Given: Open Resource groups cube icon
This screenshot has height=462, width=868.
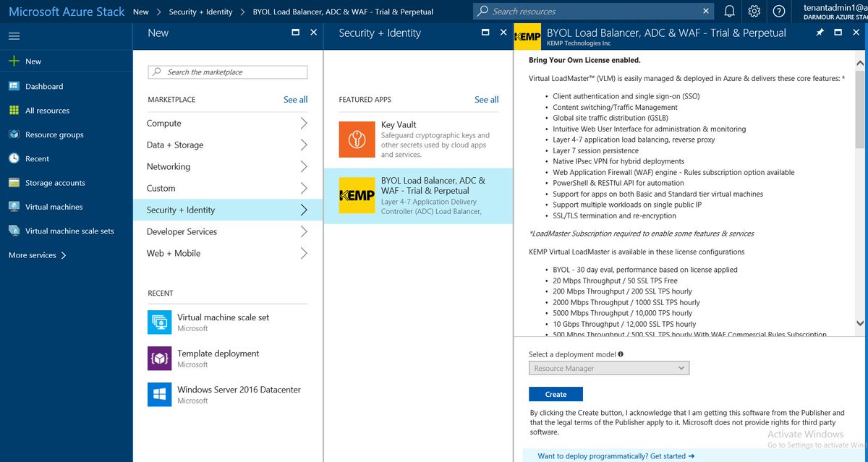Looking at the screenshot, I should 14,134.
